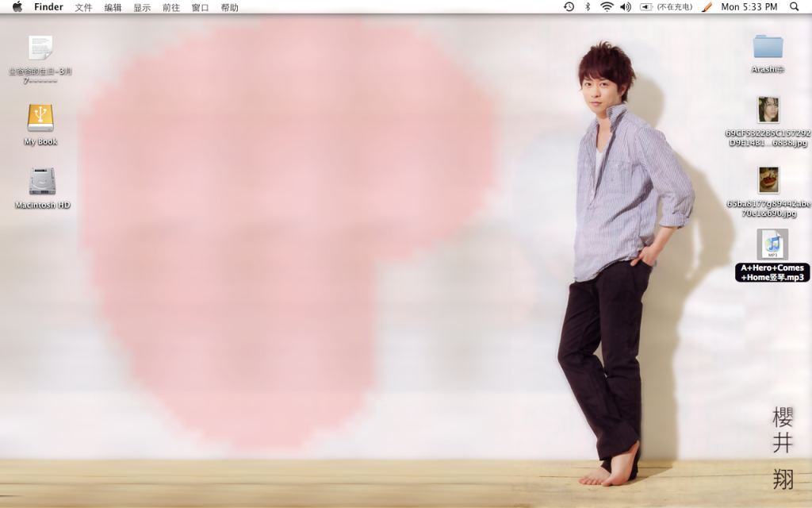Select the My Book USB drive icon

click(40, 118)
